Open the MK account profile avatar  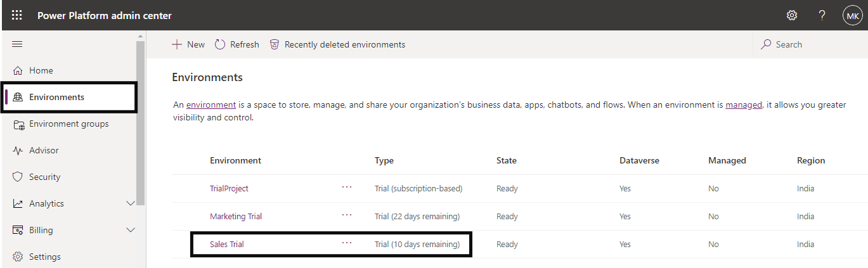pos(852,15)
